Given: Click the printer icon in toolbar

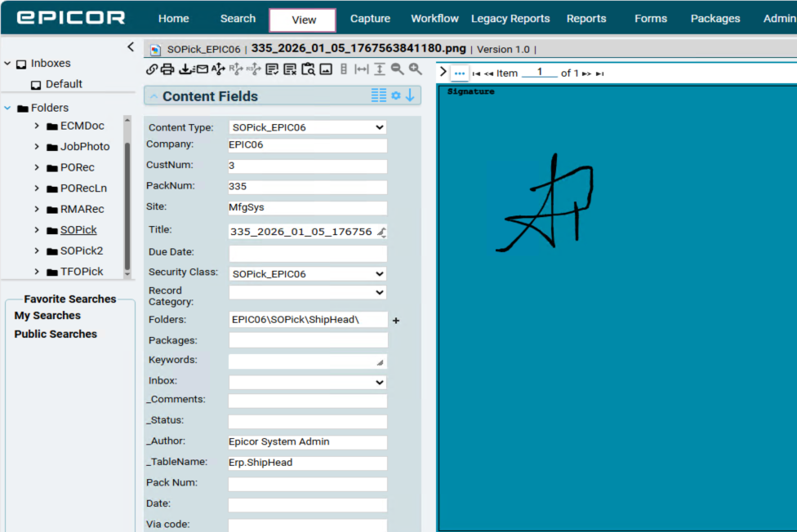Looking at the screenshot, I should [x=167, y=70].
